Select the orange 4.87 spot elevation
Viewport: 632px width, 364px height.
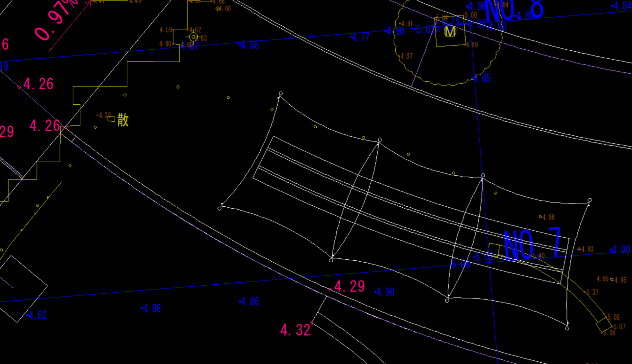pos(407,56)
